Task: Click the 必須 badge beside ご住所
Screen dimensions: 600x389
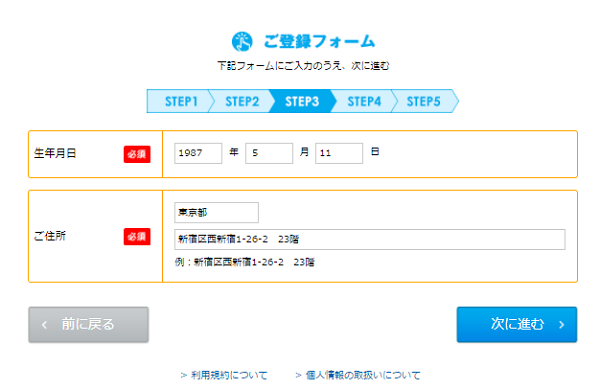Action: tap(137, 236)
